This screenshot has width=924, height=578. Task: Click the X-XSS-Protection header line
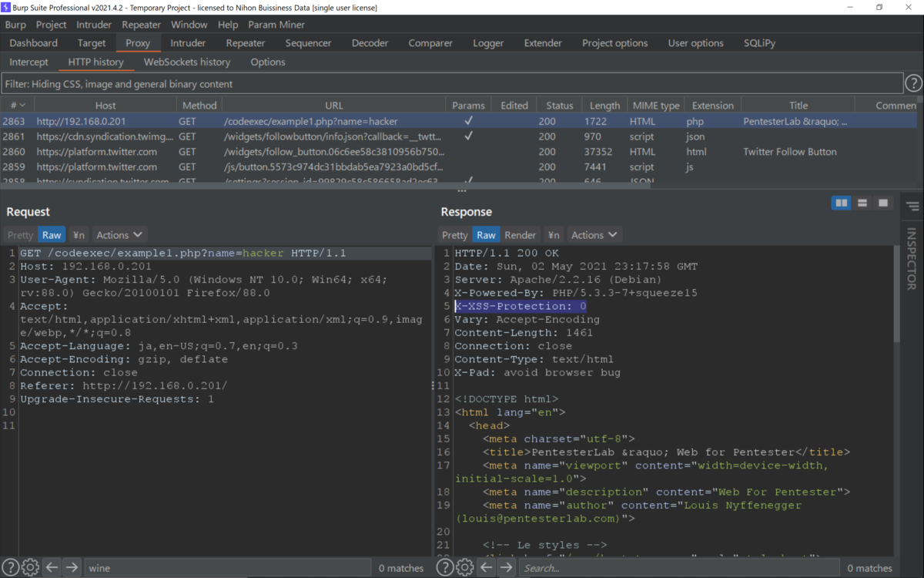tap(521, 306)
